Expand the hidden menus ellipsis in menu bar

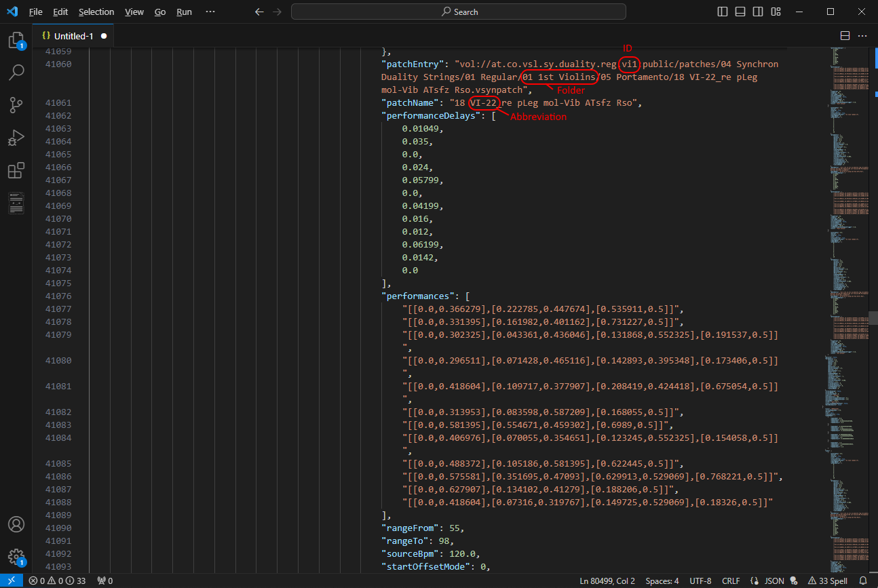tap(210, 12)
